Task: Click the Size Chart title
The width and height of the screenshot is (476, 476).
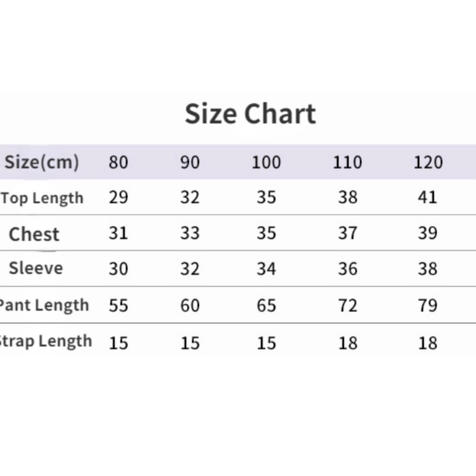Action: pyautogui.click(x=250, y=114)
